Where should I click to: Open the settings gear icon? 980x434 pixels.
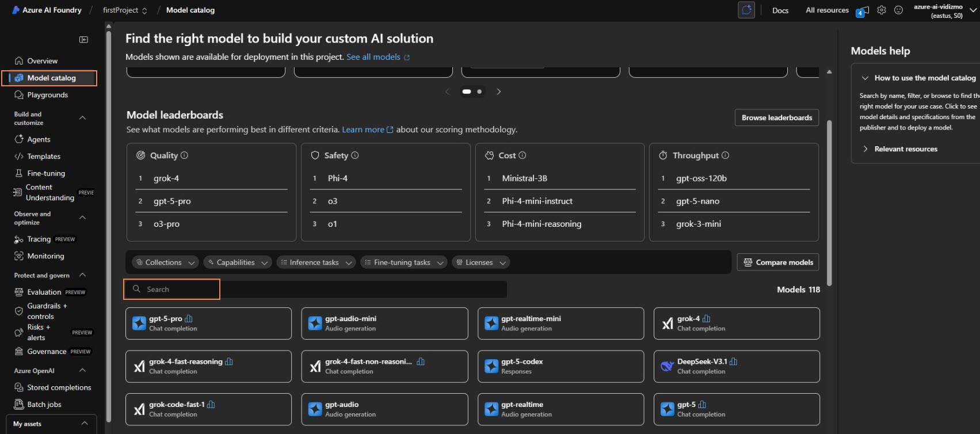click(x=881, y=10)
